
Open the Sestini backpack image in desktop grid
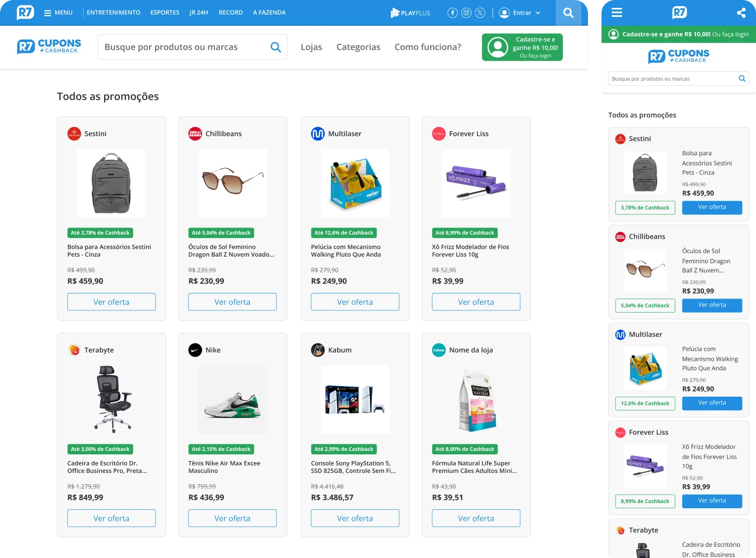point(111,183)
